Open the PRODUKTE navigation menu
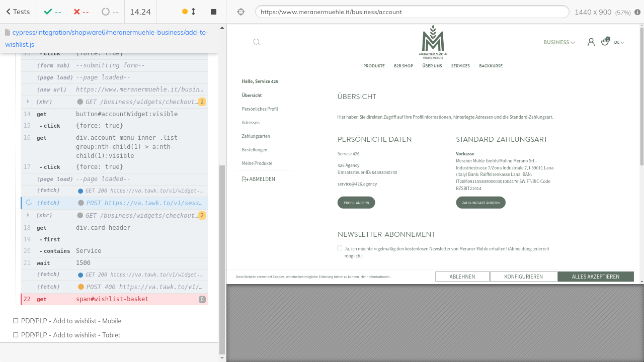644x362 pixels. [x=374, y=66]
